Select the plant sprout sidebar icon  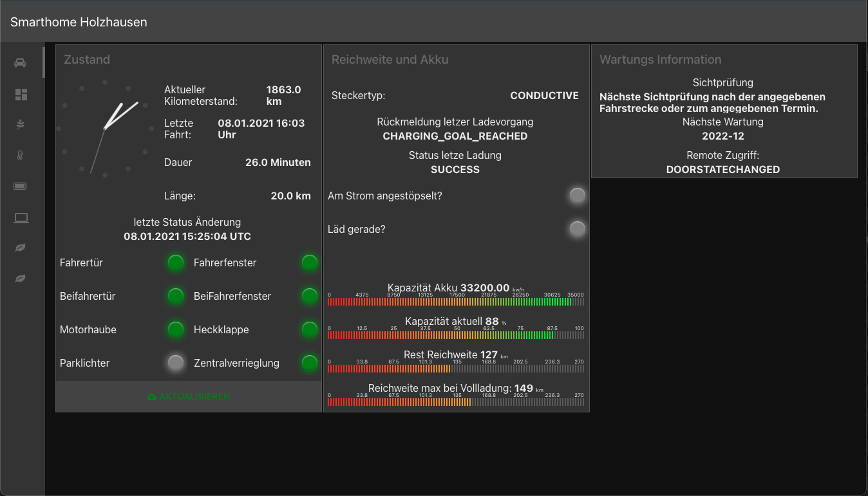21,124
